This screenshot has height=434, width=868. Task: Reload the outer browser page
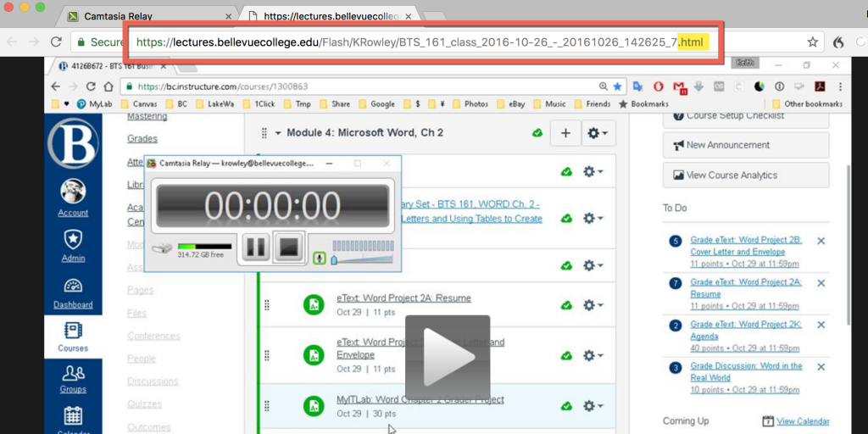click(56, 42)
